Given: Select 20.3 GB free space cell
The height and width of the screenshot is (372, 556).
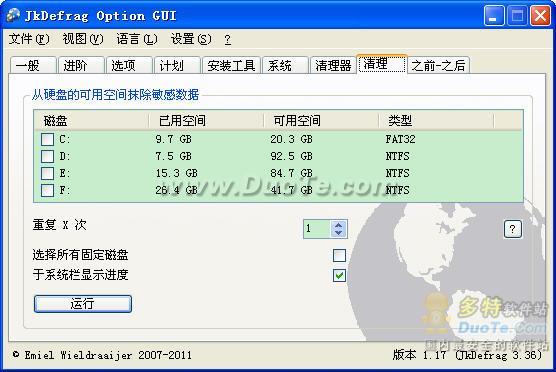Looking at the screenshot, I should pos(291,139).
